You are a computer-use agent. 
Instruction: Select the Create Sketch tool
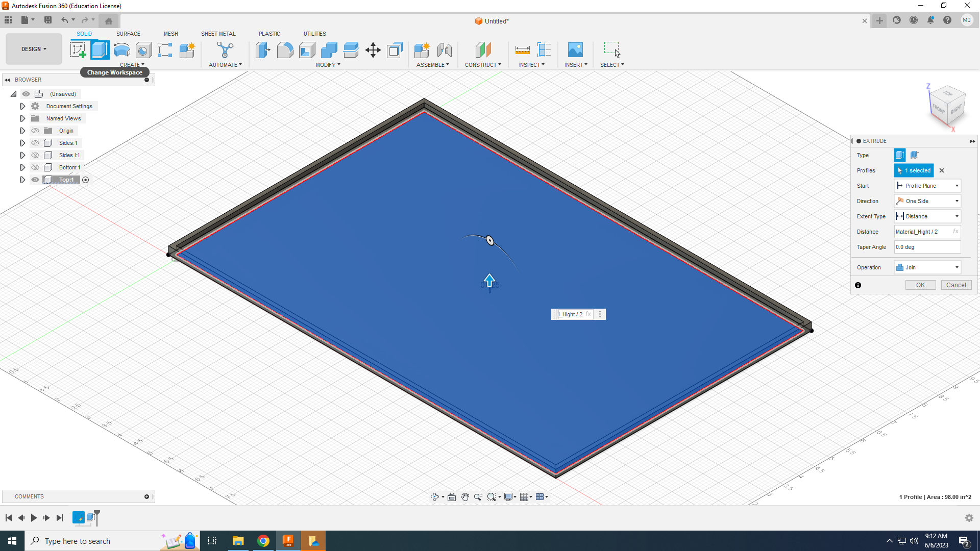[78, 50]
